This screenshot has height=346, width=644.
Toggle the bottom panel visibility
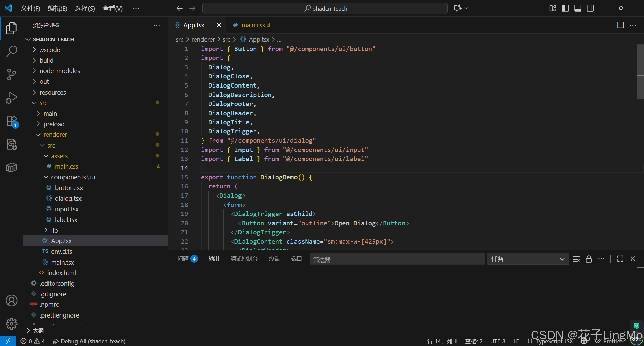tap(578, 8)
